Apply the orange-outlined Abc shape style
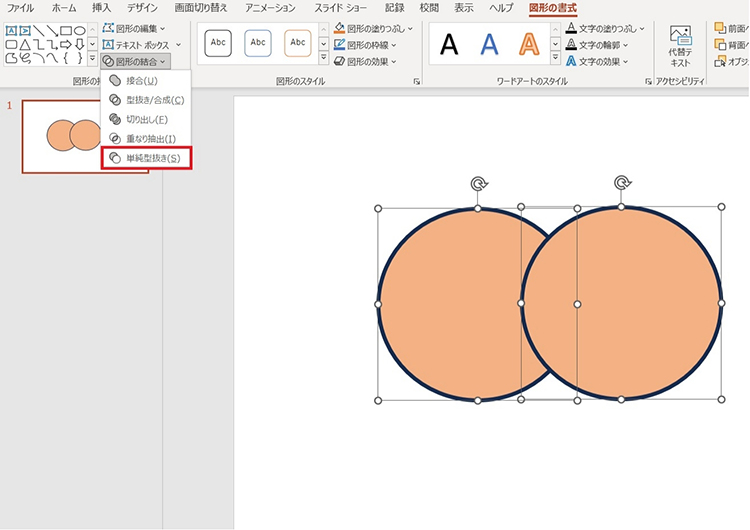The height and width of the screenshot is (530, 750). [x=298, y=43]
